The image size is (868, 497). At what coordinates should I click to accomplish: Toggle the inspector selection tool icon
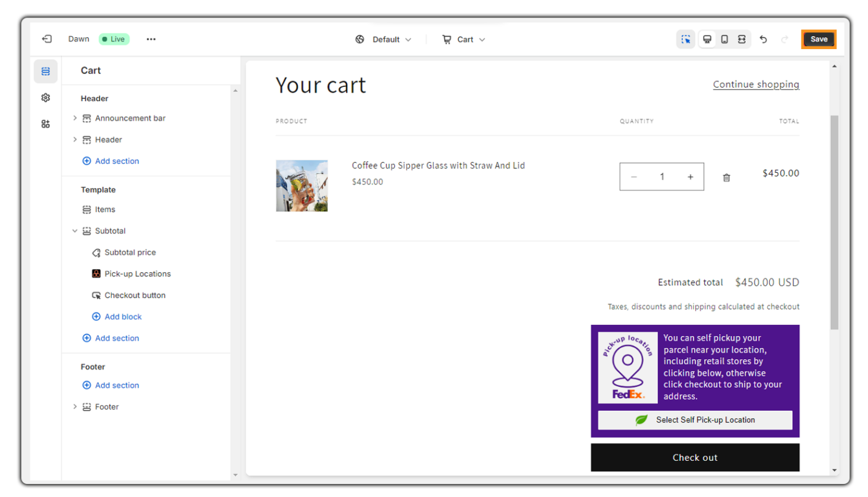(x=685, y=39)
